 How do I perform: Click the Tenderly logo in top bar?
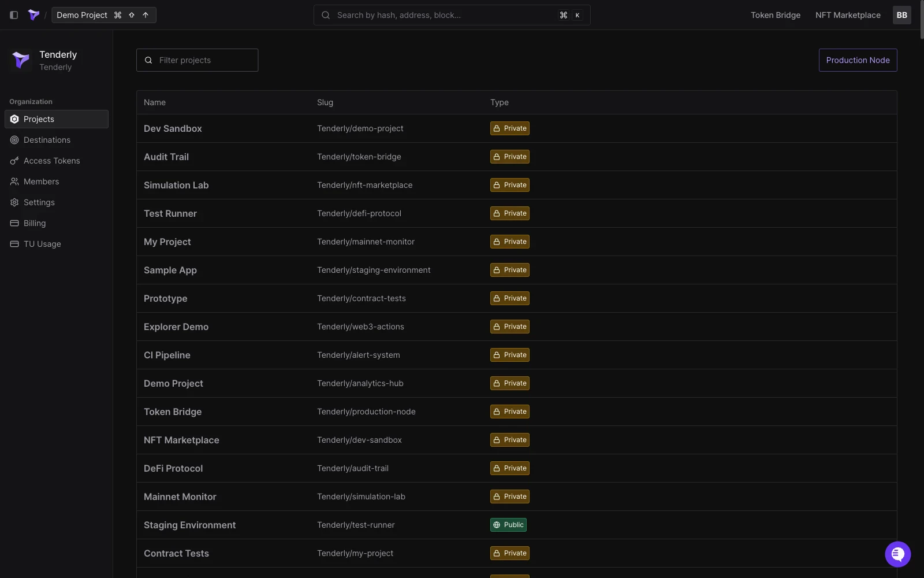click(x=33, y=15)
